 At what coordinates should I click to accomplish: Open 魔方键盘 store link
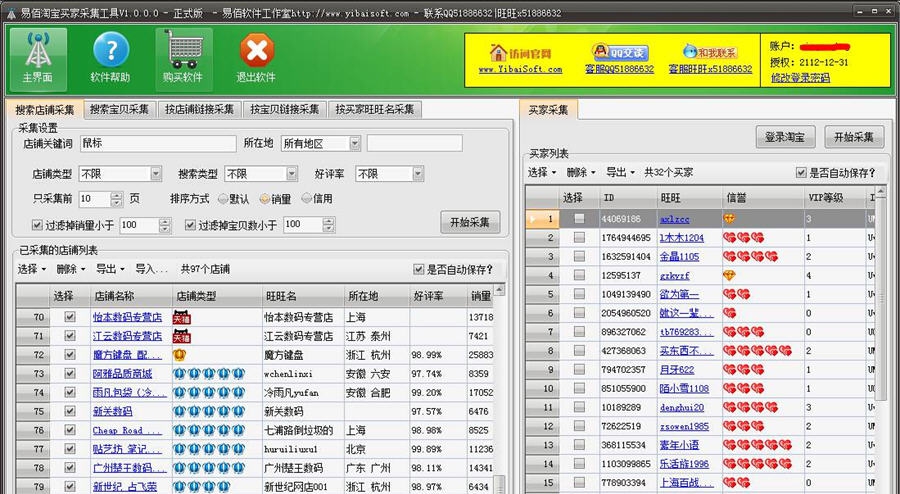point(127,355)
